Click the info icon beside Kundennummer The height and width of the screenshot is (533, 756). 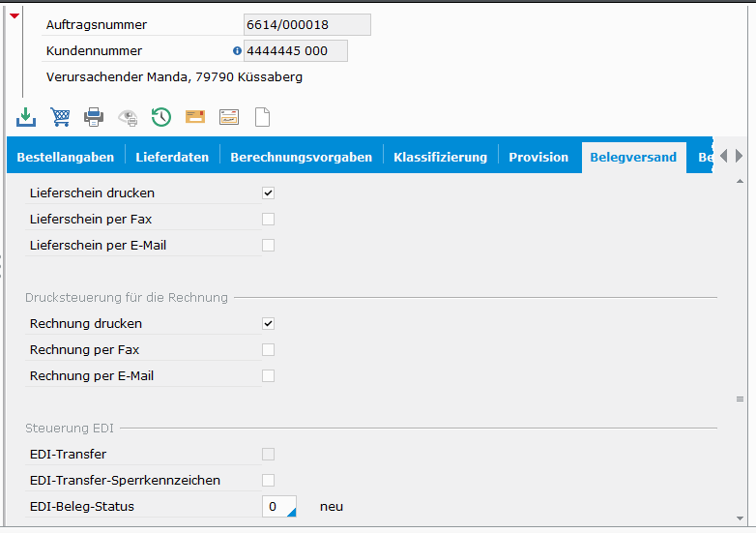coord(238,51)
